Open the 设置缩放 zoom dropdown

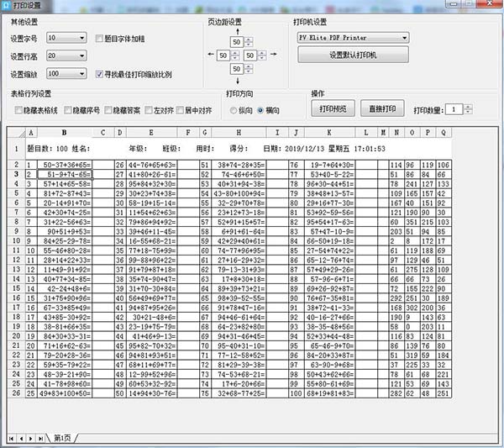(66, 74)
